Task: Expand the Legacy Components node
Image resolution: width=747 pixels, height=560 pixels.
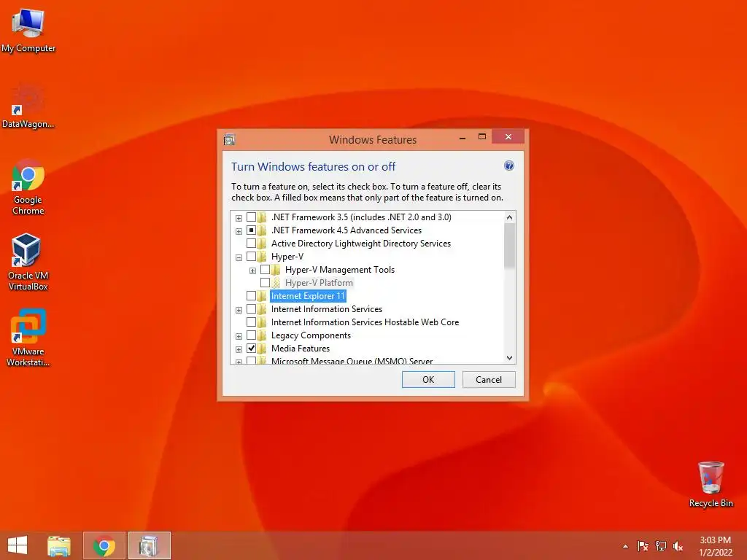Action: coord(239,337)
